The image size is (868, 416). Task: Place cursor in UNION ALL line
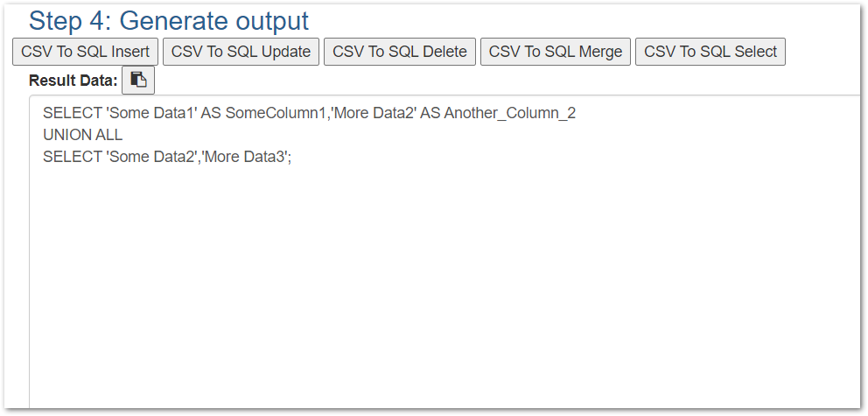tap(83, 135)
